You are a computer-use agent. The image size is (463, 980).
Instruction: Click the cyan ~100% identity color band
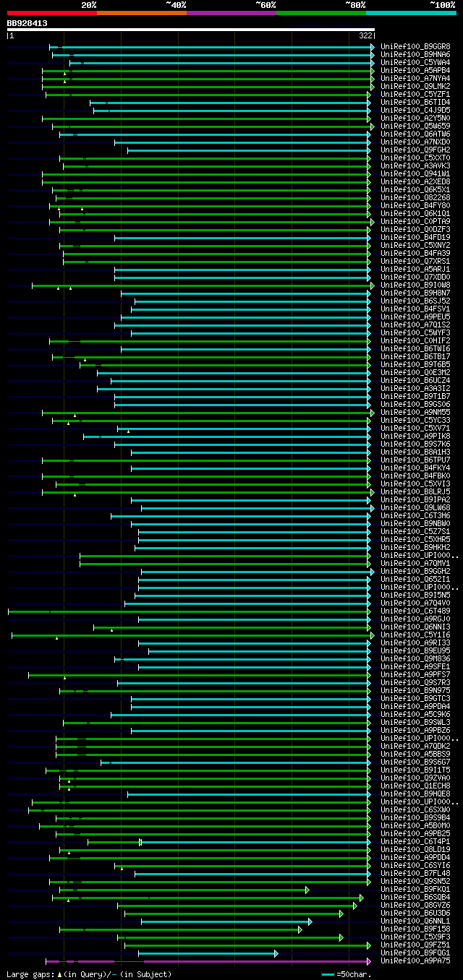[x=410, y=13]
